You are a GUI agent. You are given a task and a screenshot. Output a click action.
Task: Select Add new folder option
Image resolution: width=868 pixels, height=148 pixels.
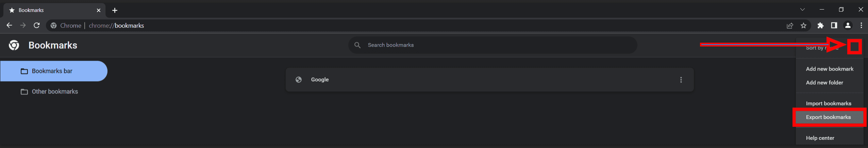pyautogui.click(x=824, y=83)
